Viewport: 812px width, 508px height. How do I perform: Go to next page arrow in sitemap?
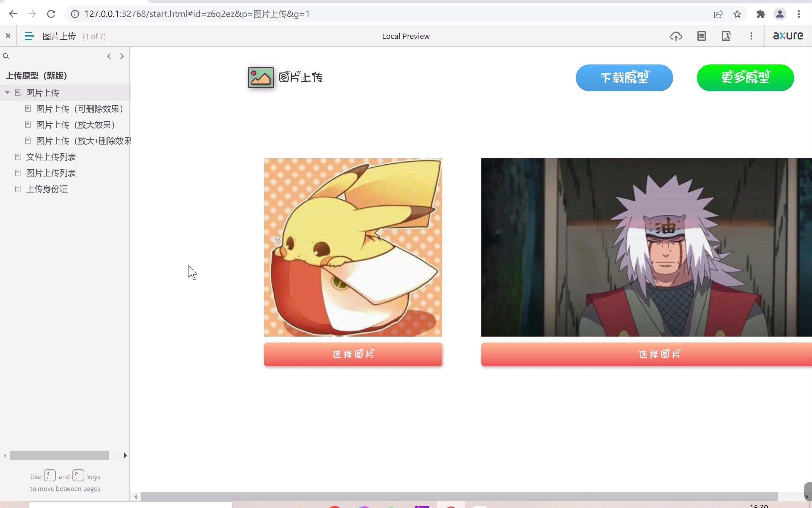[122, 56]
